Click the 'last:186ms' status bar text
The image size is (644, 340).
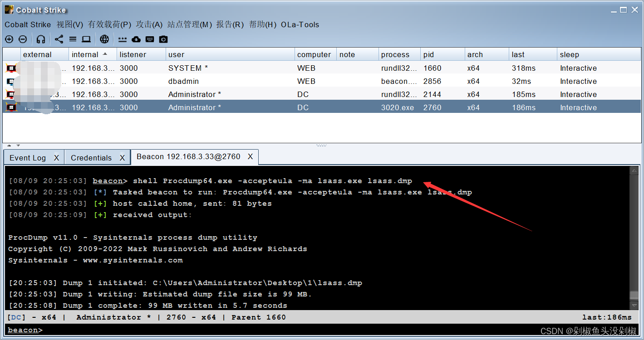click(x=607, y=317)
